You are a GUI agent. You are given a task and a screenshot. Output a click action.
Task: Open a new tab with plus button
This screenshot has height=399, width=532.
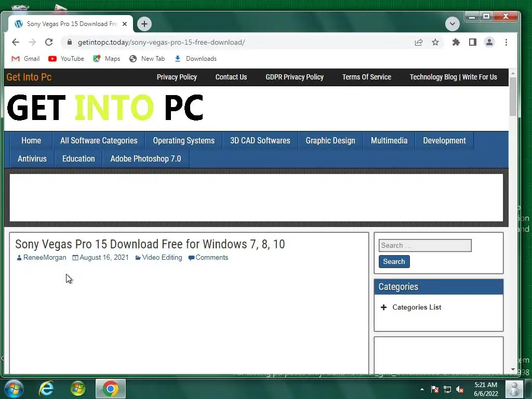pos(144,24)
